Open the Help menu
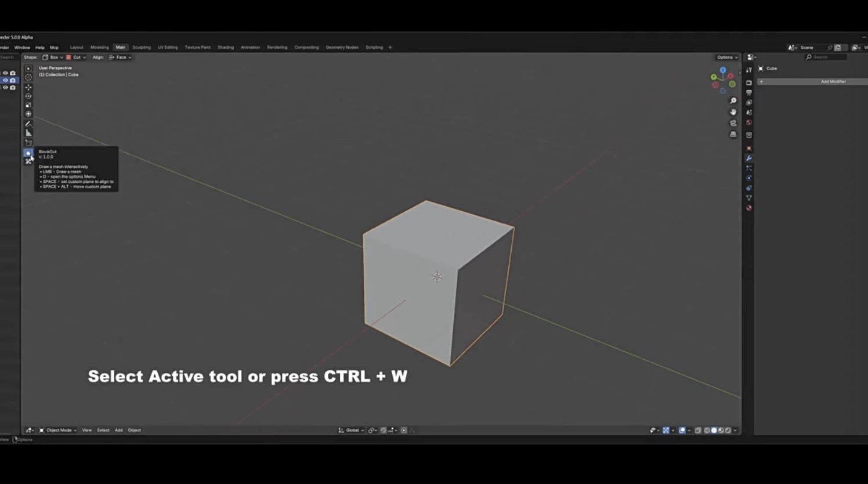This screenshot has width=868, height=484. [x=39, y=48]
